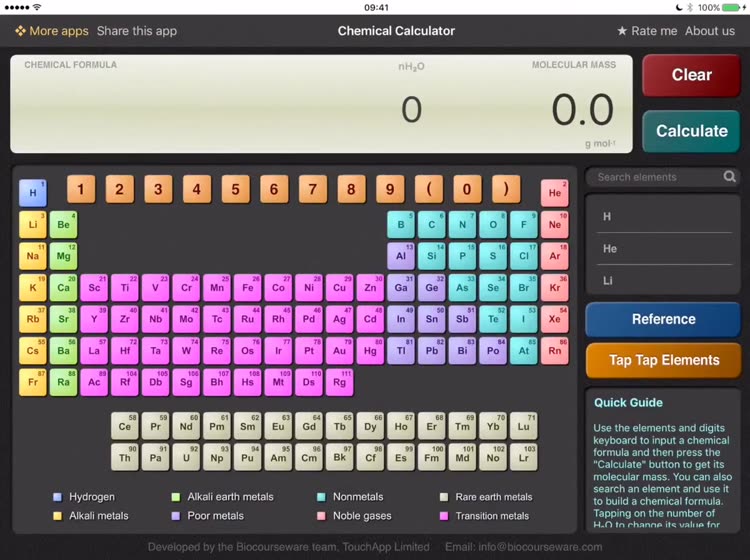Viewport: 750px width, 560px height.
Task: Tap Rate me
Action: point(647,31)
